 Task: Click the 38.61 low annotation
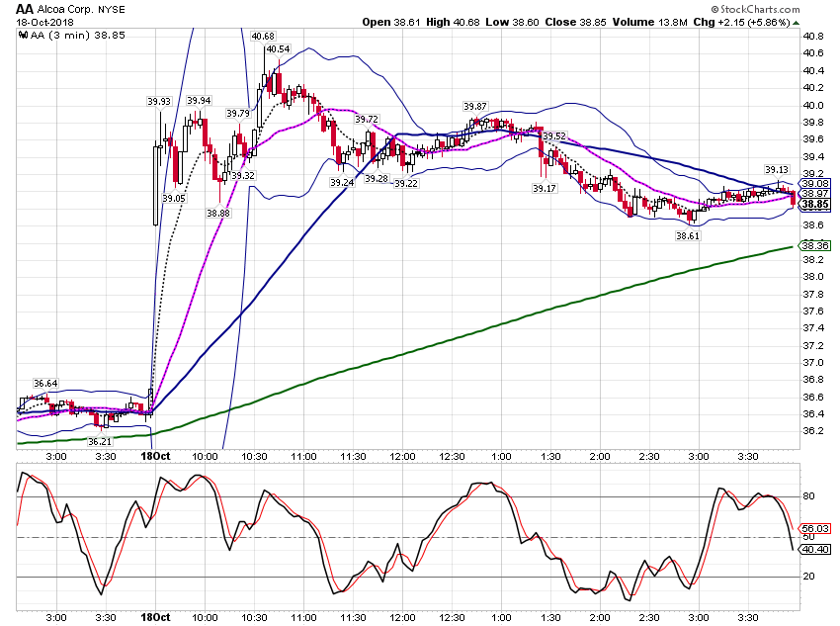coord(688,235)
